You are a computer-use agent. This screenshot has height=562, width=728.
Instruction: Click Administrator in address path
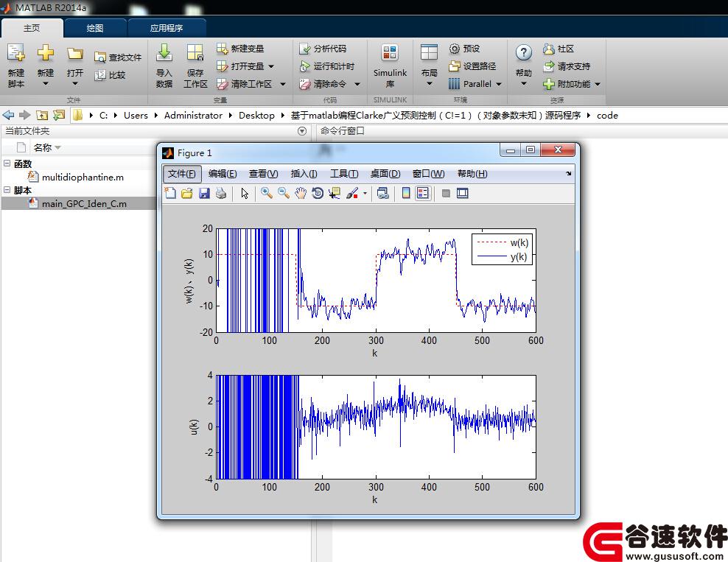tap(193, 115)
